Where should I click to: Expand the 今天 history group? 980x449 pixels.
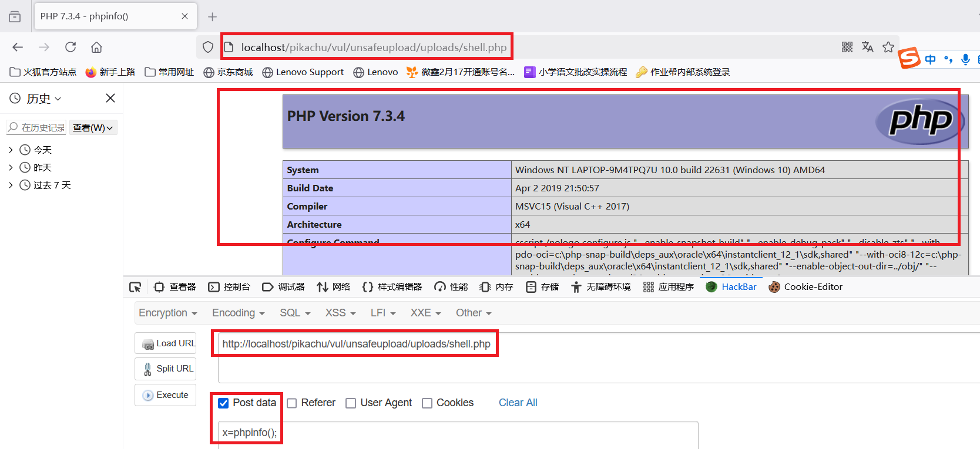coord(11,150)
